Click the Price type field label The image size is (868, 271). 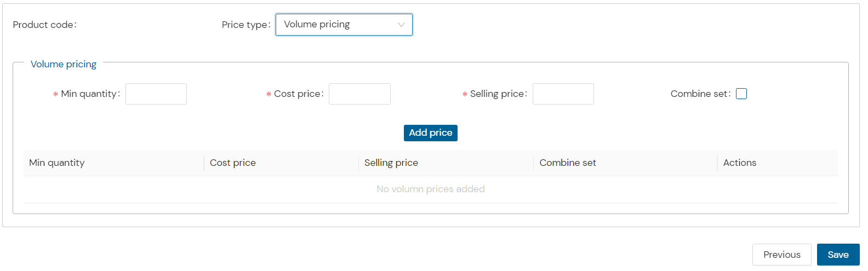pos(246,25)
